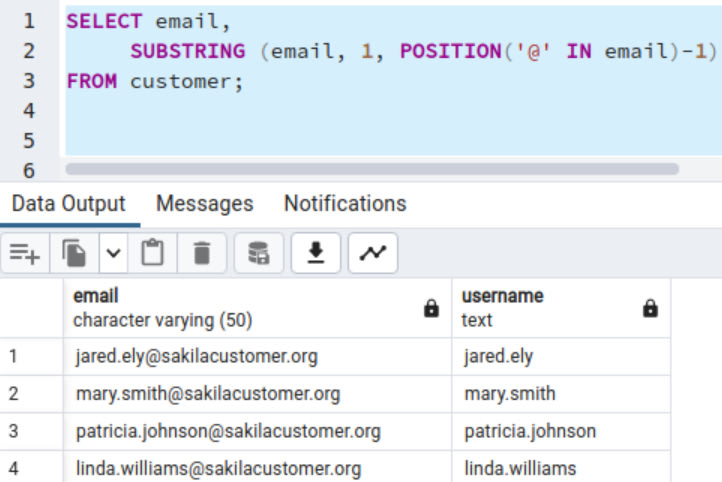Click the Save data changes icon

click(x=259, y=254)
